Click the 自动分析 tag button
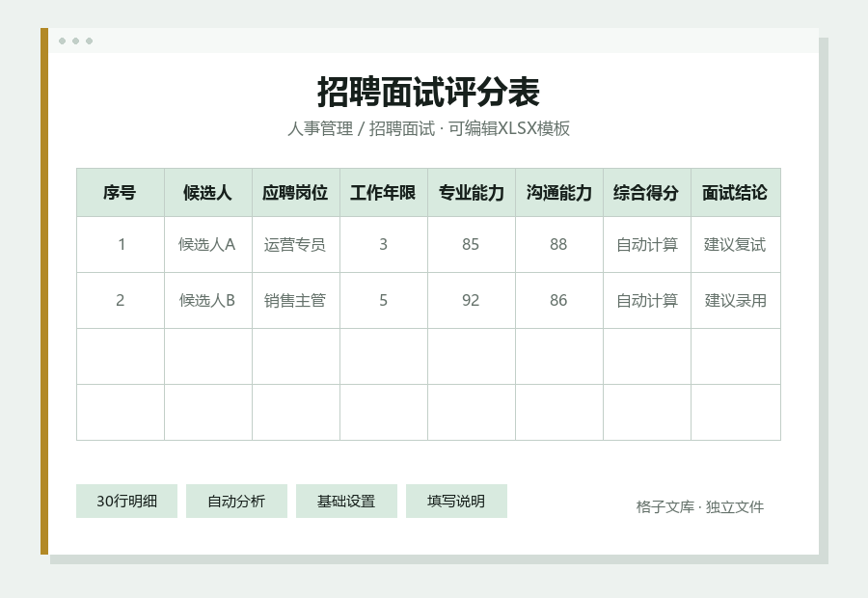 236,502
